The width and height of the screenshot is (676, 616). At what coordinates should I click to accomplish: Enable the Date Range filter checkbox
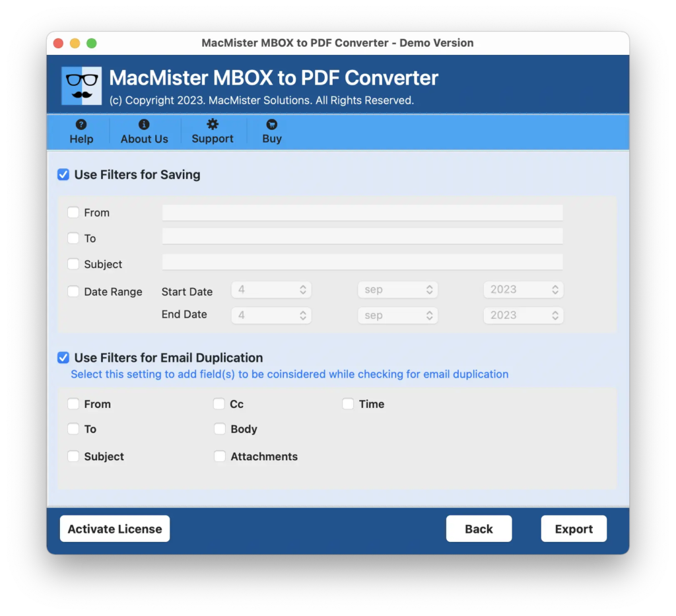[73, 291]
